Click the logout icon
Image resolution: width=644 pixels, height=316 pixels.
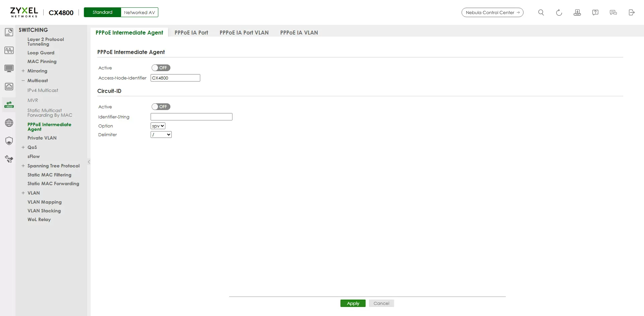click(x=631, y=12)
